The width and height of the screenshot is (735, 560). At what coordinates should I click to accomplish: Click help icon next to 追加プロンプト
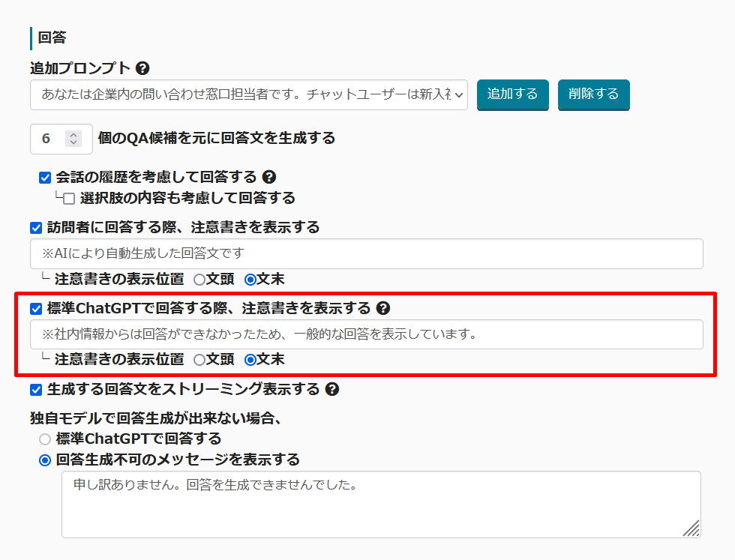142,68
